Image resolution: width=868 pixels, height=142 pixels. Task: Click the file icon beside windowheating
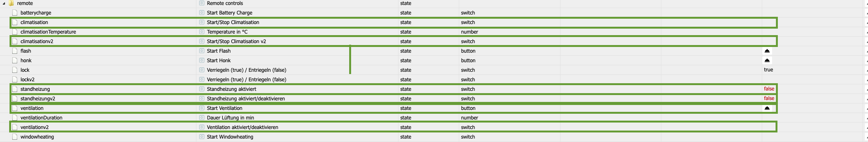pyautogui.click(x=15, y=137)
